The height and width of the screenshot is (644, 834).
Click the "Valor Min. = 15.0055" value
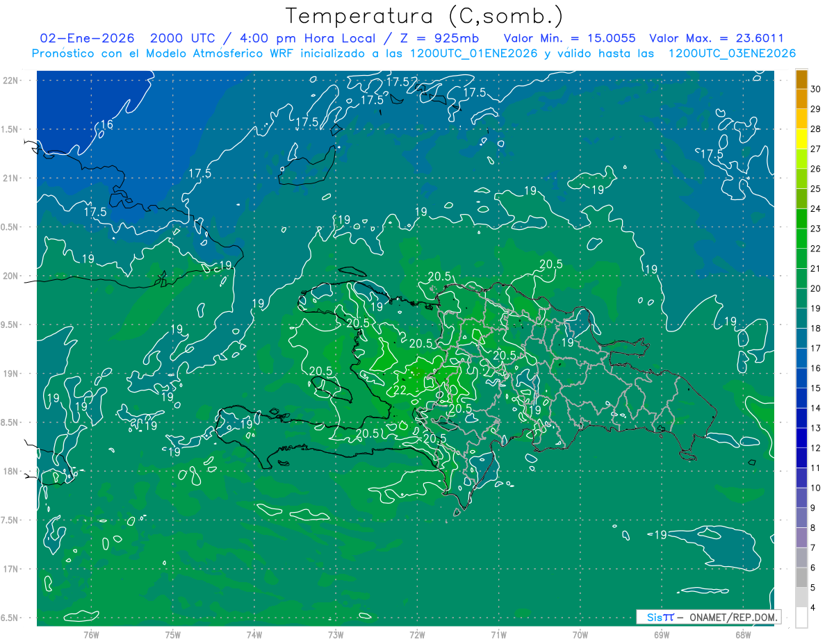(570, 38)
